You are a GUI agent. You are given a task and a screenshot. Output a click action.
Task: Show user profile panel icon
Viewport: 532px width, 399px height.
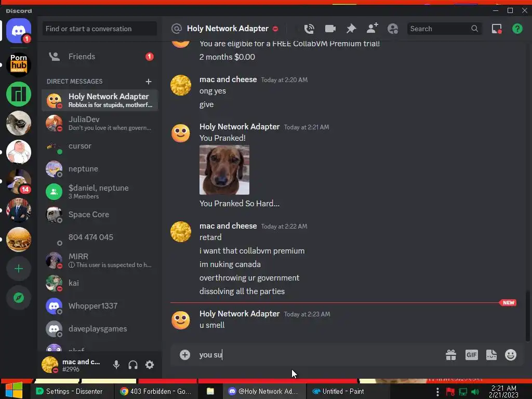pos(393,29)
